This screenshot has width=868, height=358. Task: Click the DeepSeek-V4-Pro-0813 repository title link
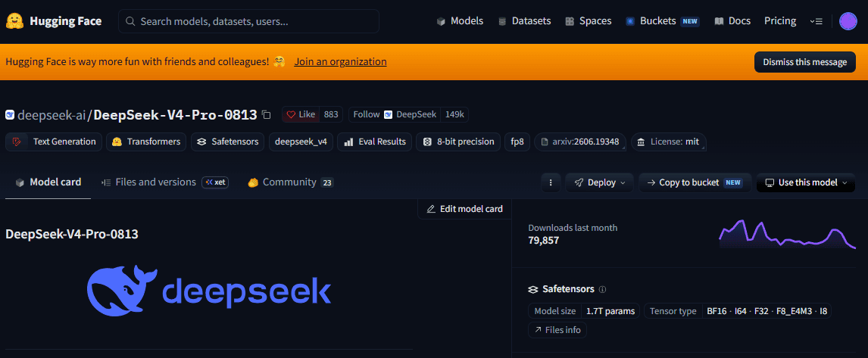tap(176, 115)
